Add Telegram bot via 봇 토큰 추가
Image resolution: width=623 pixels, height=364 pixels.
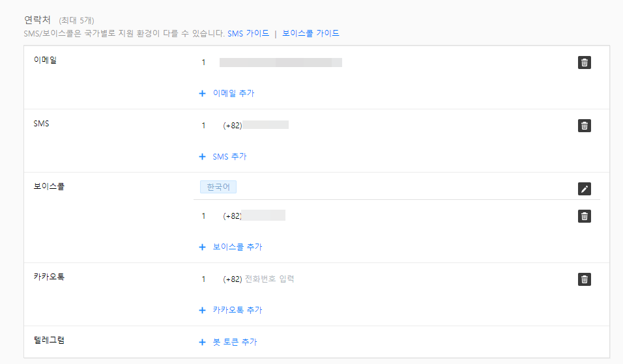[235, 342]
